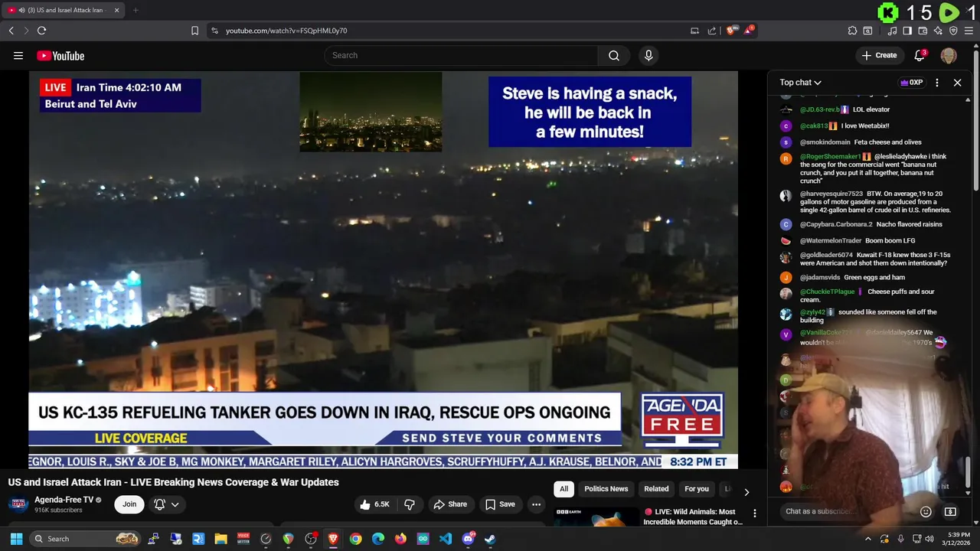
Task: Open the Brave Rewards triangle icon
Action: pyautogui.click(x=750, y=31)
